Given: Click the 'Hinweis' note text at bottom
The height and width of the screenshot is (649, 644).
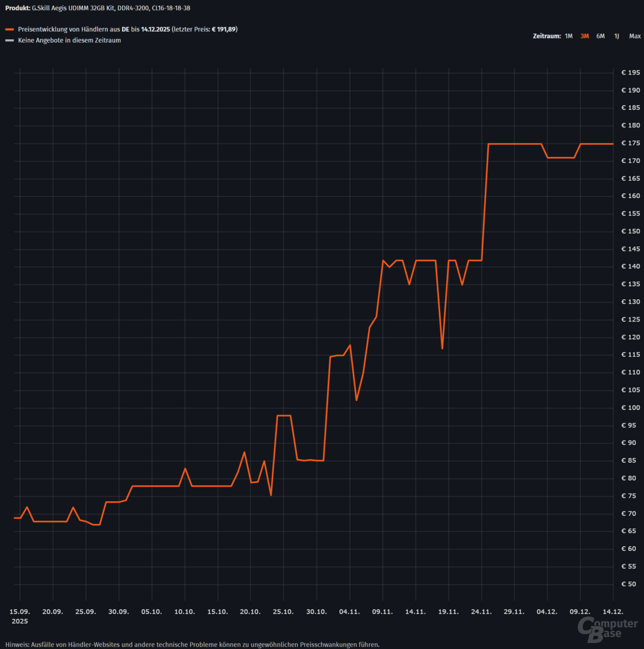Looking at the screenshot, I should tap(192, 644).
